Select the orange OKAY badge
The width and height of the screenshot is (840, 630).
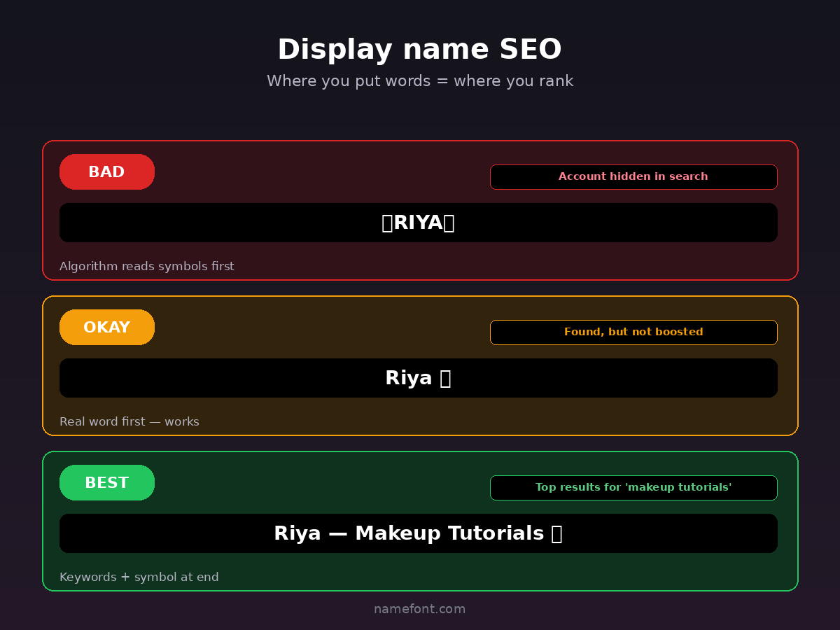[x=107, y=328]
